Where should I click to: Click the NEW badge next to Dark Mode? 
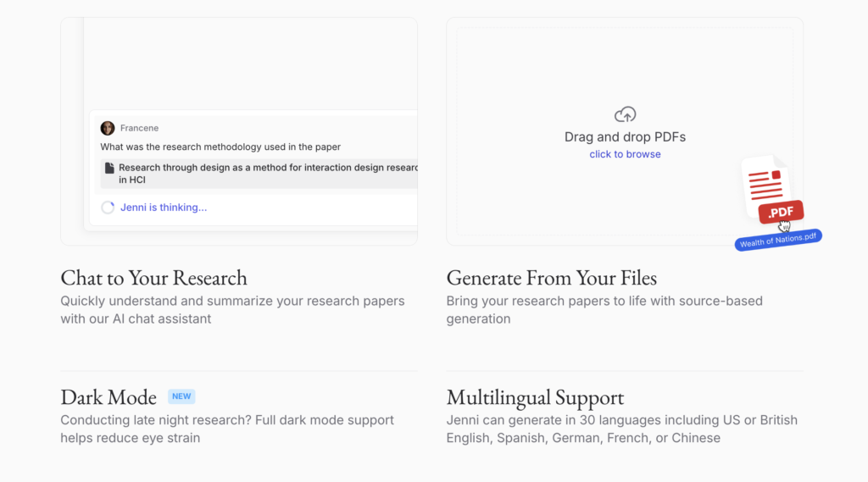click(181, 396)
